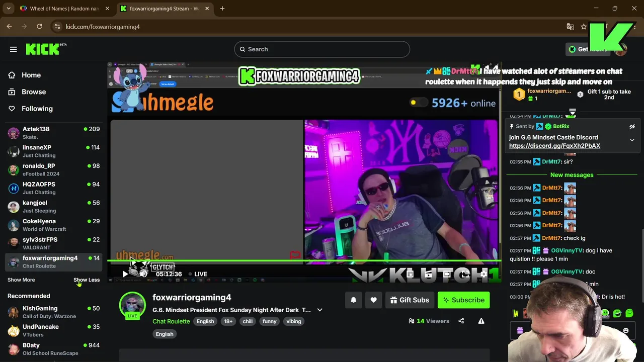Image resolution: width=644 pixels, height=362 pixels.
Task: Bookmark this page with the star
Action: click(584, 27)
